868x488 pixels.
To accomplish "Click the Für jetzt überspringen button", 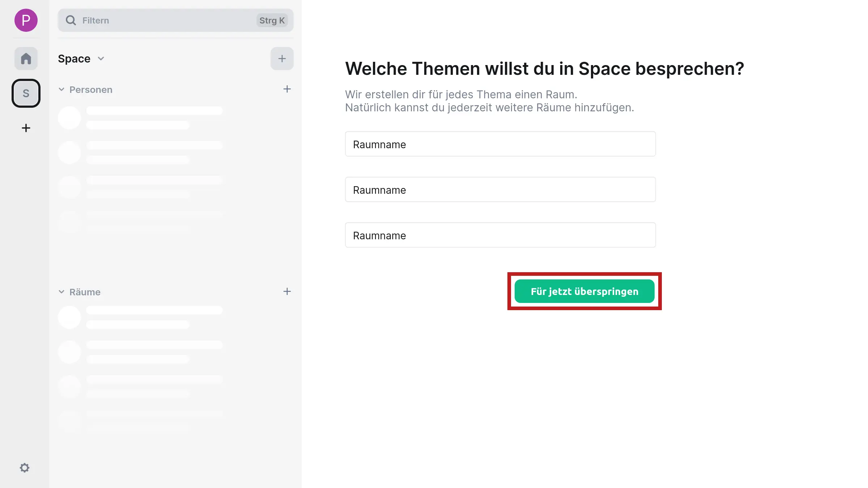I will tap(584, 291).
